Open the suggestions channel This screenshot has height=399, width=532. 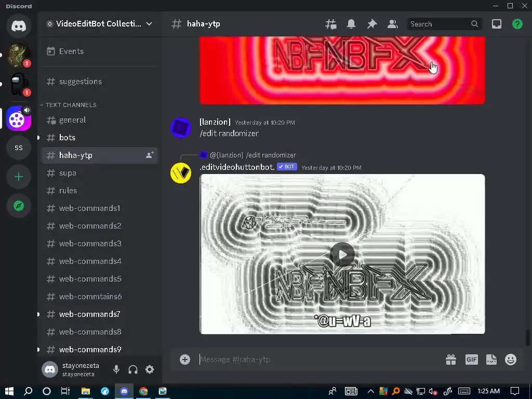[99, 82]
